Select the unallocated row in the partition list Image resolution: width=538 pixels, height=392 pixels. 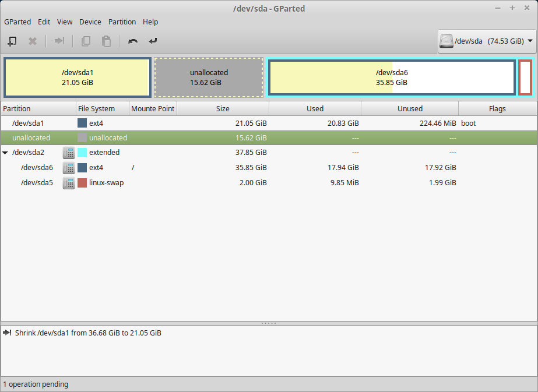[x=269, y=138]
